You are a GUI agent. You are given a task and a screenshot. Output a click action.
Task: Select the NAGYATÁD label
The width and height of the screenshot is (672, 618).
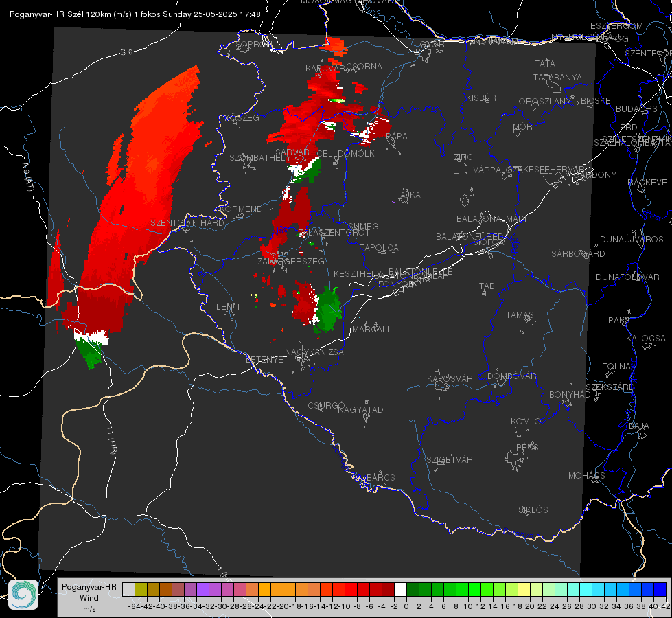pos(360,409)
